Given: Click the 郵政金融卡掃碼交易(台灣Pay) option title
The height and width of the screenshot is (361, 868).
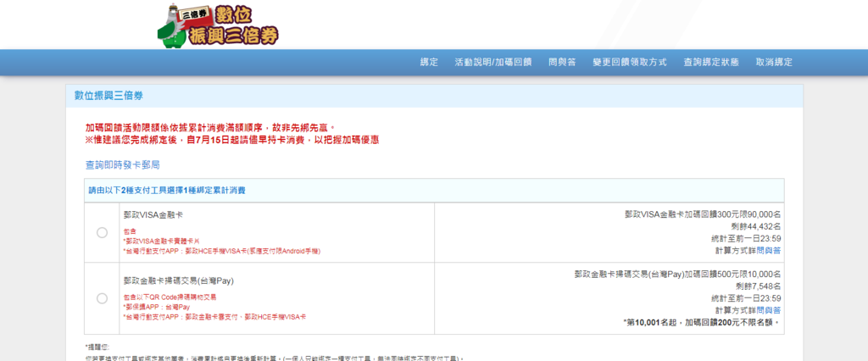Looking at the screenshot, I should tap(179, 280).
